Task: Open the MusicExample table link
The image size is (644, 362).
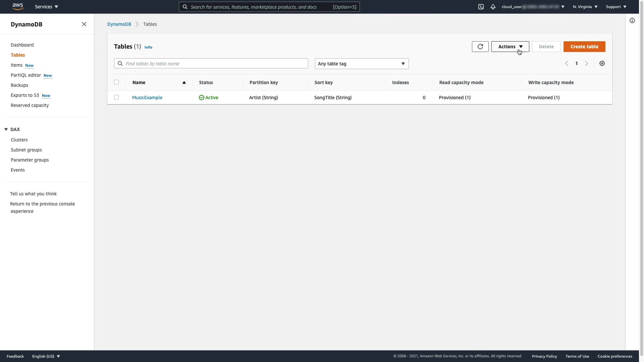Action: pyautogui.click(x=147, y=98)
